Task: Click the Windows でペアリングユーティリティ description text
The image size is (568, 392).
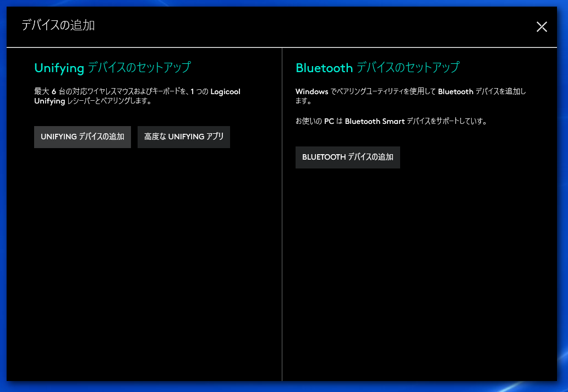Action: pos(411,96)
